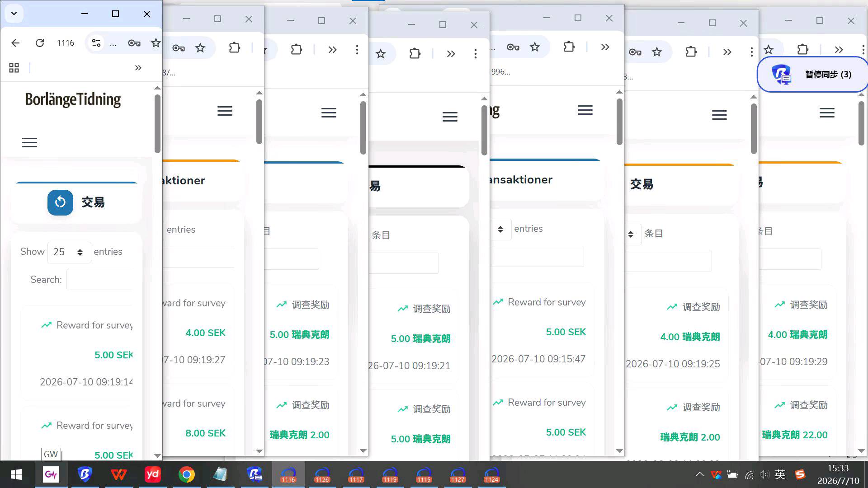Screen dimensions: 868x488
Task: Expand the toolbar overflow chevron in the fifth window
Action: coord(605,47)
